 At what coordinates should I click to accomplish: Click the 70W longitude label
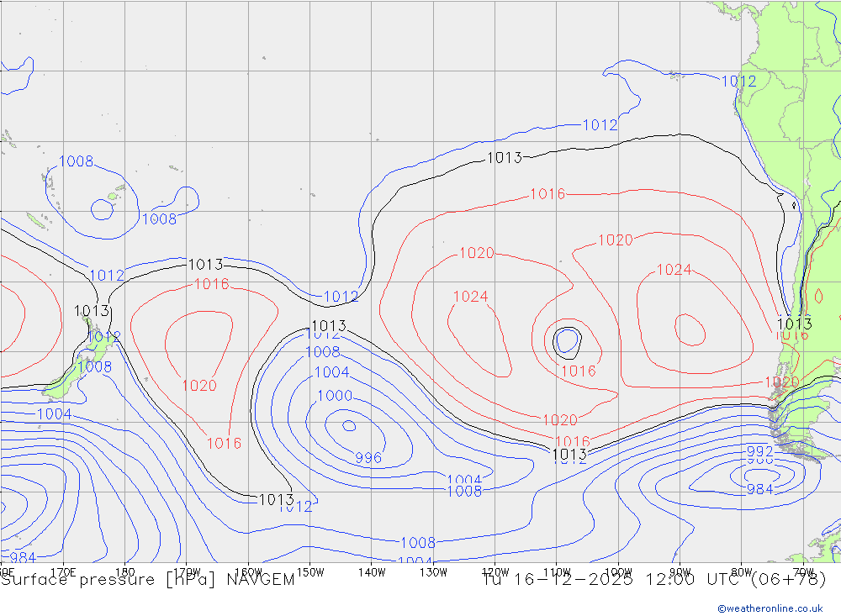coord(803,572)
